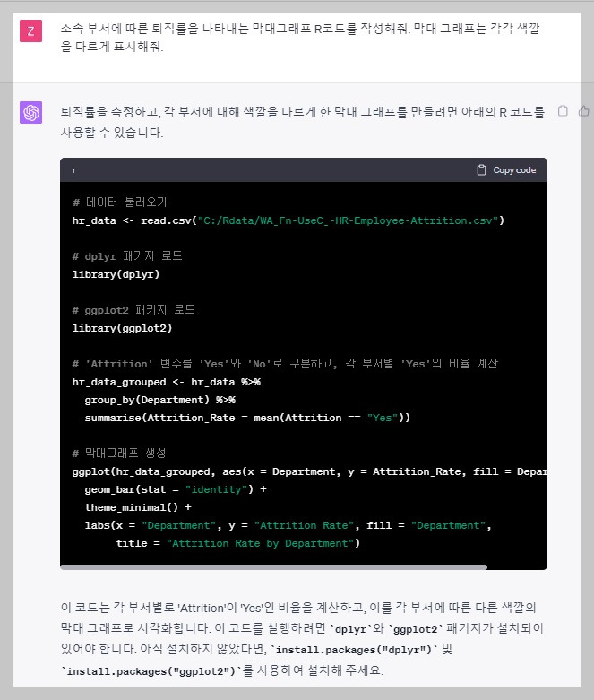The width and height of the screenshot is (594, 700).
Task: Copy the response with the clipboard icon
Action: point(563,111)
